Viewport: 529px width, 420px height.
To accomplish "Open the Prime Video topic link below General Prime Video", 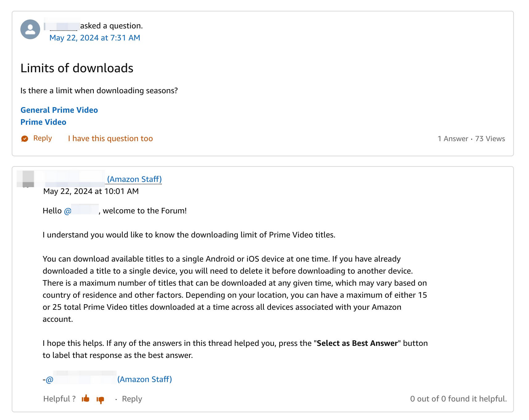I will (43, 122).
